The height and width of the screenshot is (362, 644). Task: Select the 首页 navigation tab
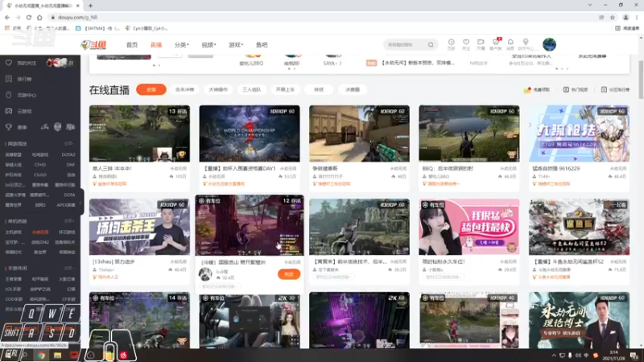pos(132,45)
